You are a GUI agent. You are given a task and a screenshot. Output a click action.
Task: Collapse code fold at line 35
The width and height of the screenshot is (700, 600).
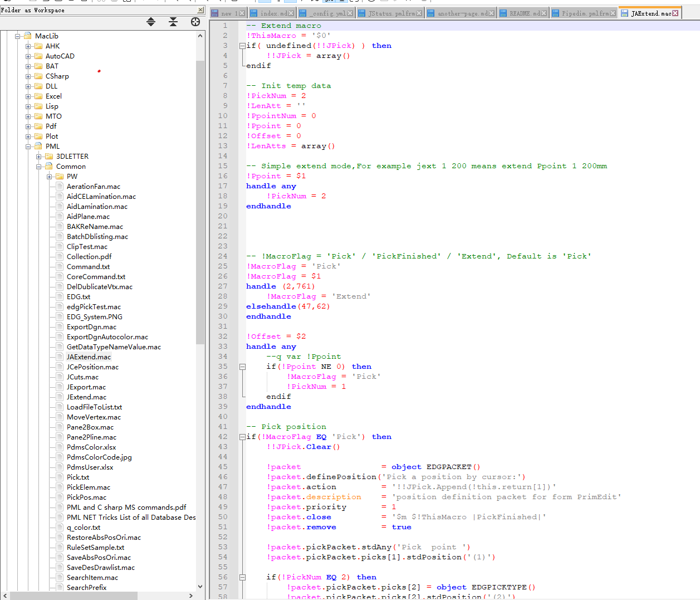242,367
